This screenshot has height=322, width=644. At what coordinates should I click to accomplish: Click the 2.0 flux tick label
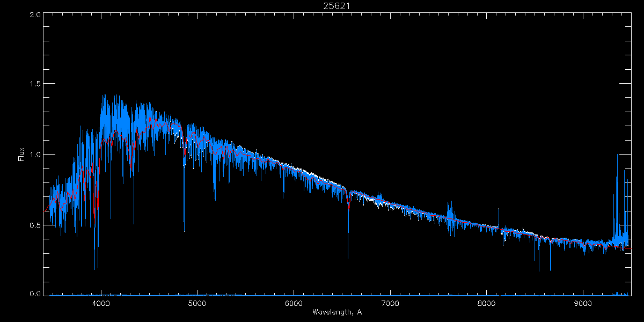[x=35, y=15]
